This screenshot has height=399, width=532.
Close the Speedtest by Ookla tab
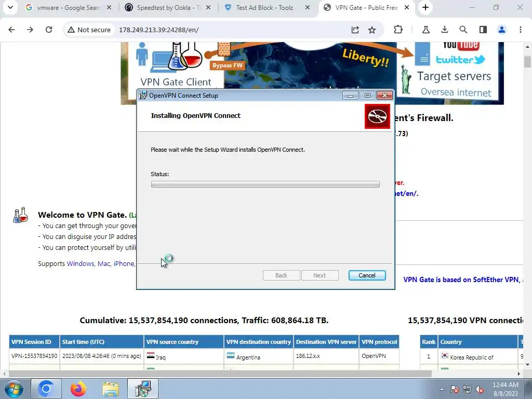208,7
